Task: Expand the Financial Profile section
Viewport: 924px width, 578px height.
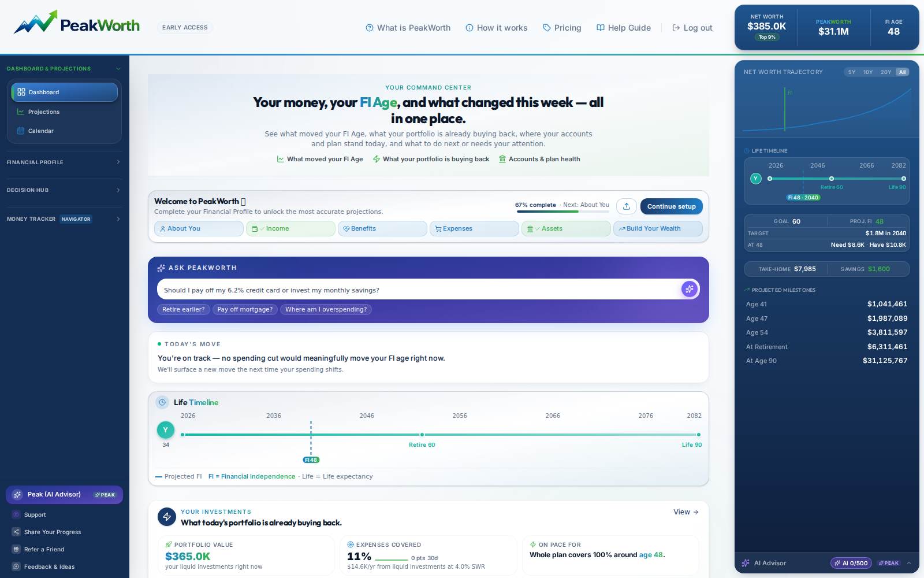Action: [x=64, y=162]
